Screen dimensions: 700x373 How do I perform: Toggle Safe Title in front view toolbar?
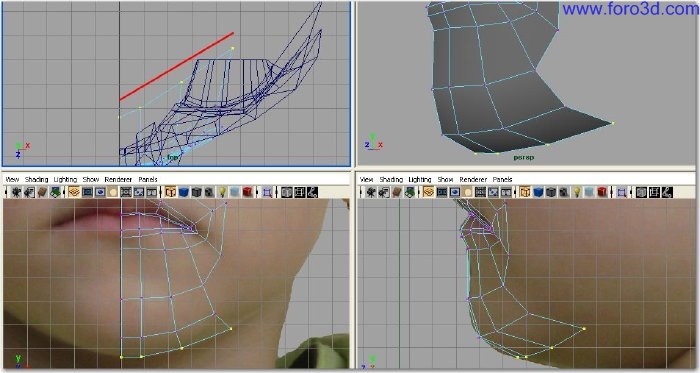[151, 192]
